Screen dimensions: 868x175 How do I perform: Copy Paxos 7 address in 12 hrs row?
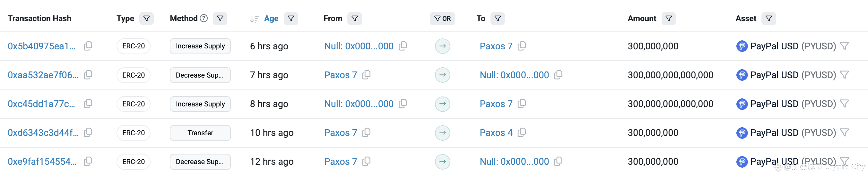tap(366, 162)
